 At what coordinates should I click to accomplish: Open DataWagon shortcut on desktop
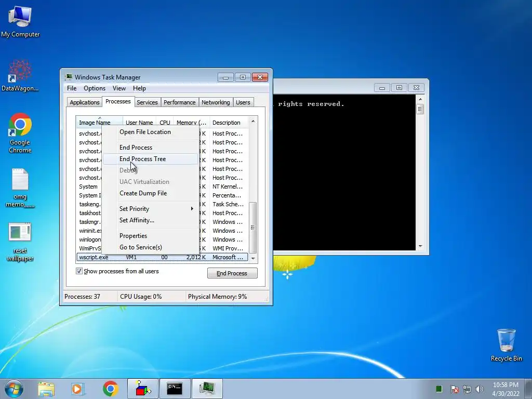click(x=20, y=75)
